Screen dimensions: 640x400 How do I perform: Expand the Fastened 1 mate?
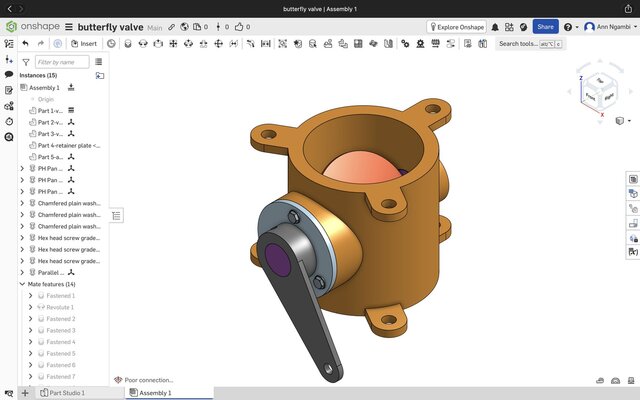click(x=31, y=296)
